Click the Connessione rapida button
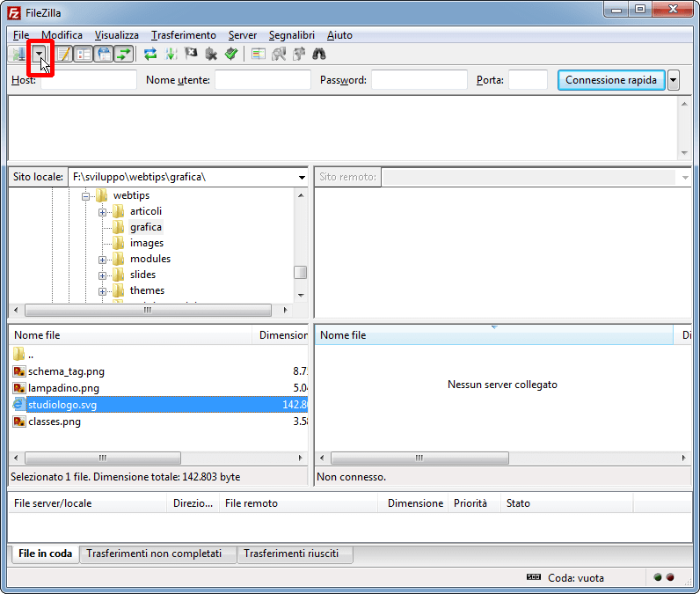700x594 pixels. tap(610, 80)
